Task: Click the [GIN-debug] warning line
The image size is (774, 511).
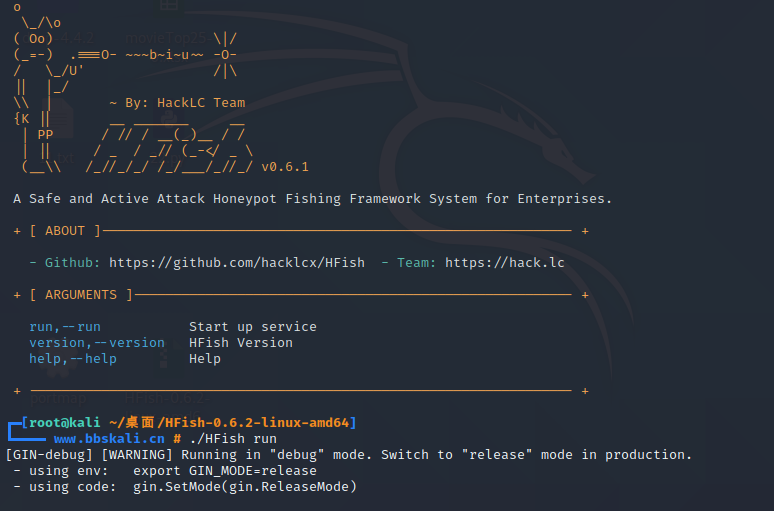Action: pyautogui.click(x=349, y=455)
